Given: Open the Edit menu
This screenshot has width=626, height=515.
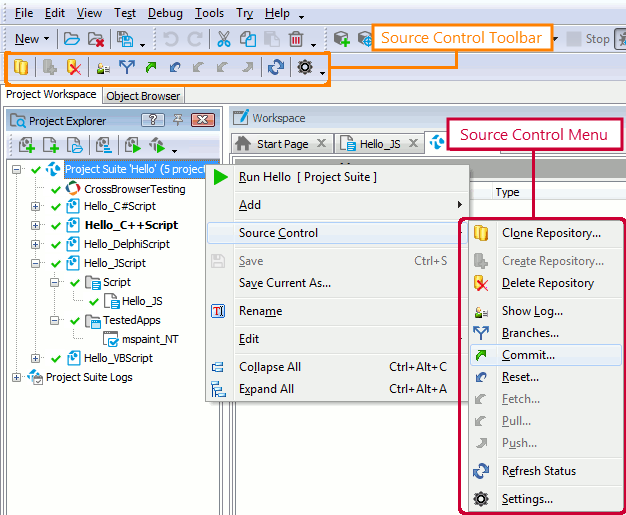Looking at the screenshot, I should 55,13.
